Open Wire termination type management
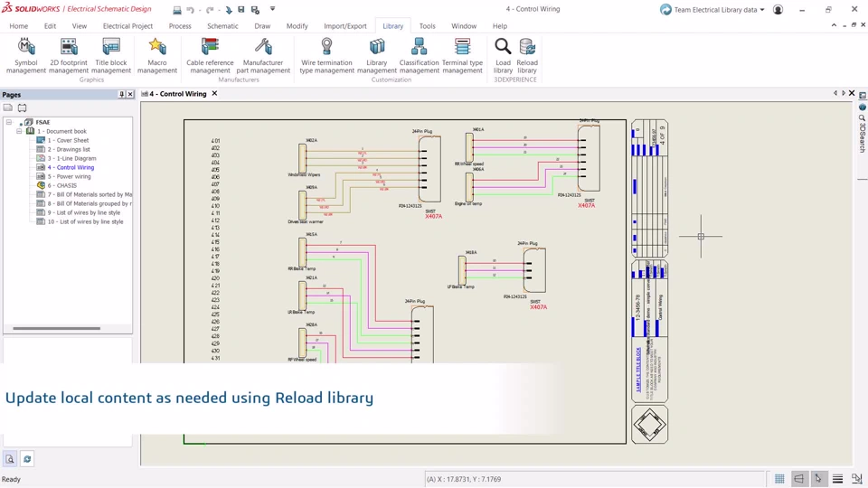Viewport: 868px width, 488px height. click(326, 55)
